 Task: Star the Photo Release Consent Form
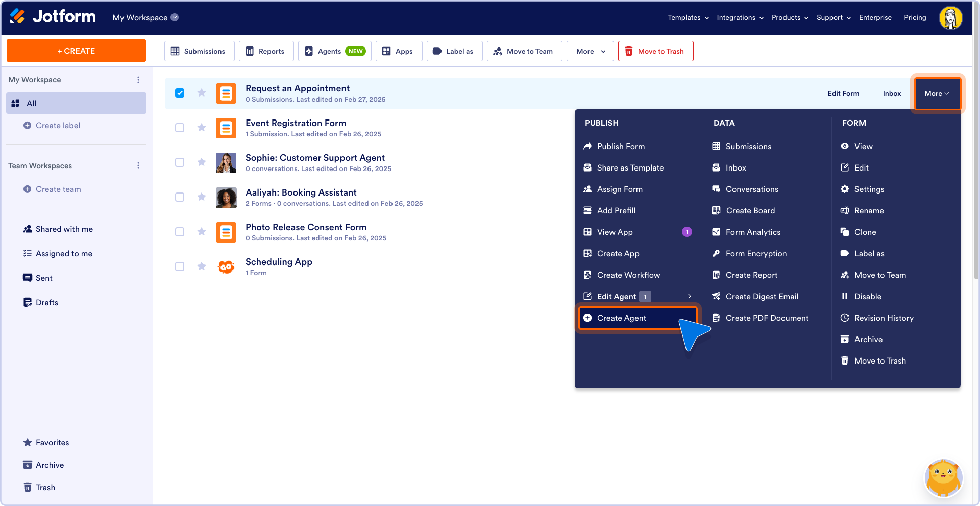[202, 232]
